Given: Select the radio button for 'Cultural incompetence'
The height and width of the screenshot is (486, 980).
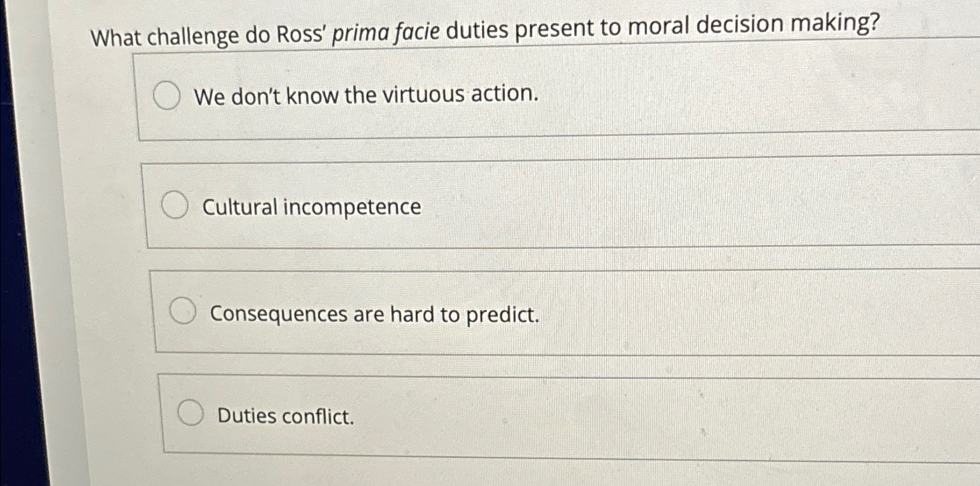Looking at the screenshot, I should [x=174, y=207].
